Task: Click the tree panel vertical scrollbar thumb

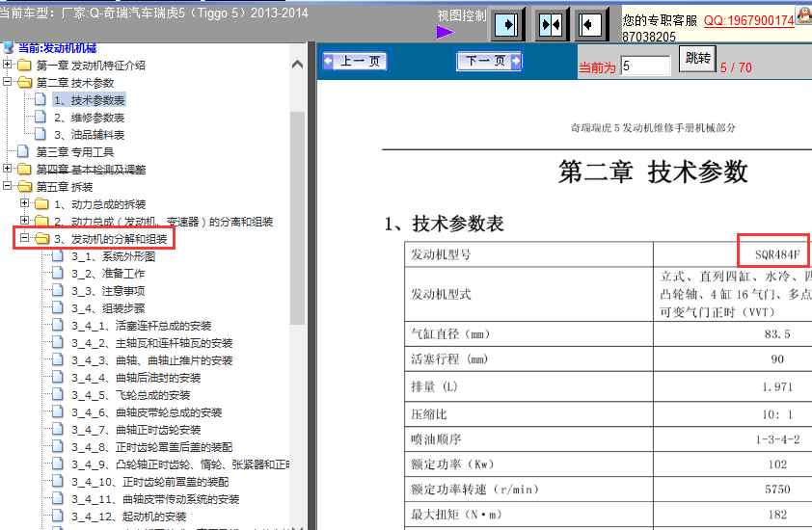Action: [297, 218]
